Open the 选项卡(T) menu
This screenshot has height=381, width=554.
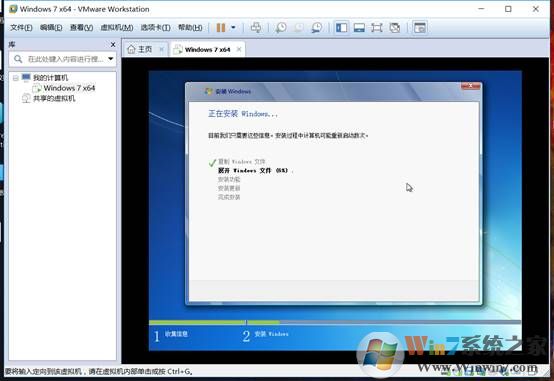point(155,28)
